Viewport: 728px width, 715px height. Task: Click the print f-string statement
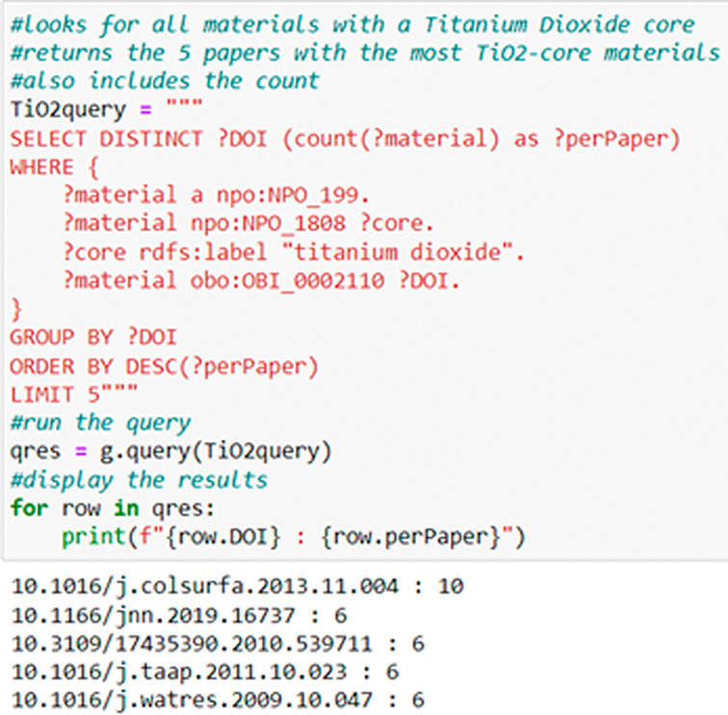pyautogui.click(x=293, y=537)
